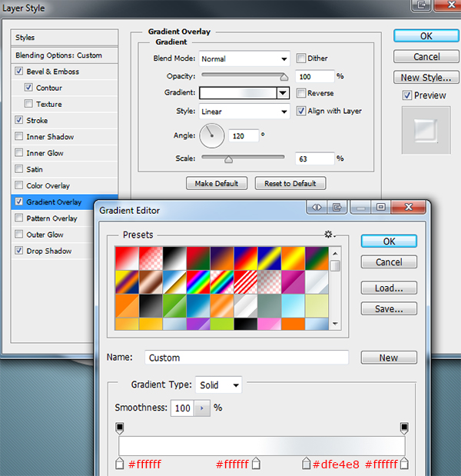461x476 pixels.
Task: Select the left black opacity stop
Action: (120, 428)
